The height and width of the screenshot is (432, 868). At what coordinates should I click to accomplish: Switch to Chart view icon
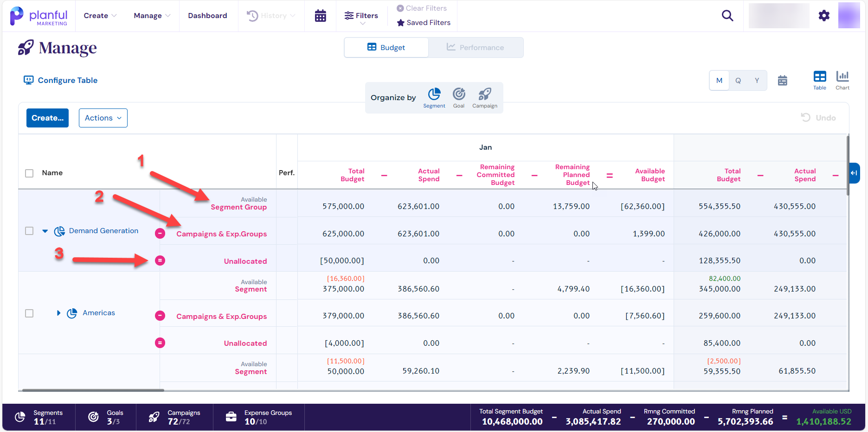click(x=842, y=76)
